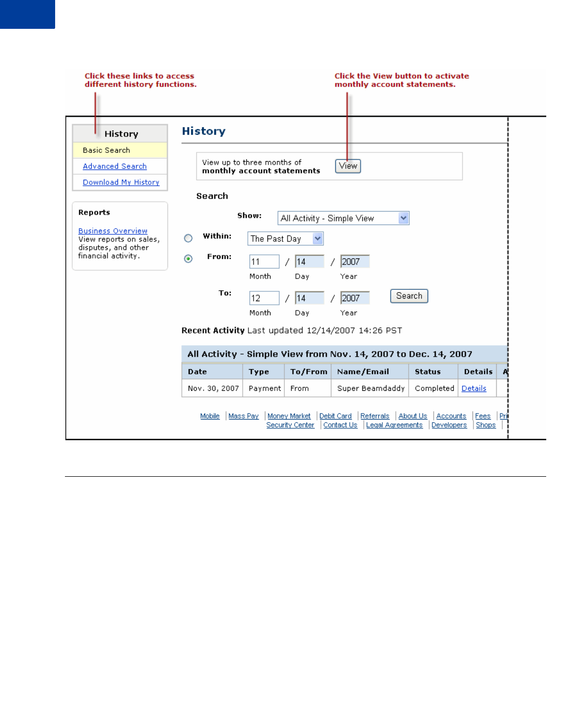The width and height of the screenshot is (574, 728).
Task: Open the Money Market footer link
Action: coord(289,416)
